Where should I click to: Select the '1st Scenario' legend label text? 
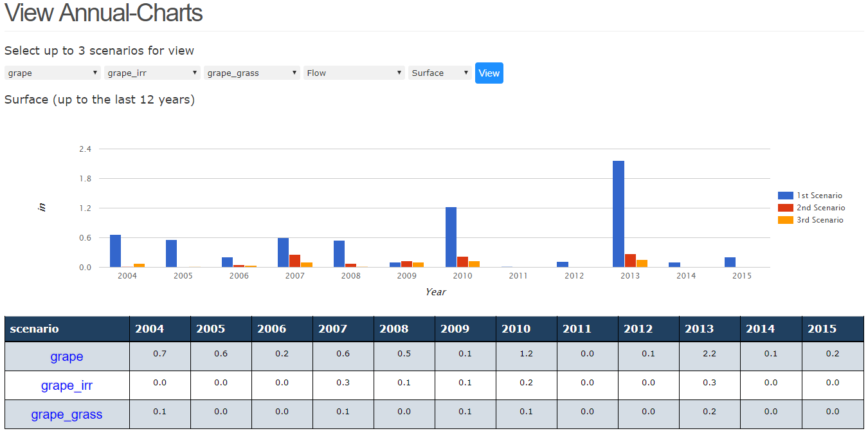(820, 196)
